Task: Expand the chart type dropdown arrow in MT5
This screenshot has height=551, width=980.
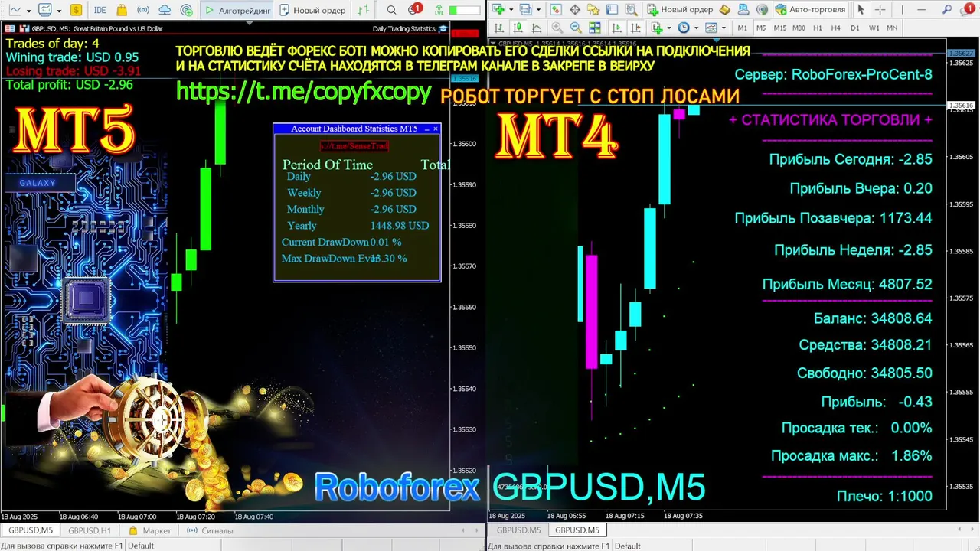Action: 29,11
